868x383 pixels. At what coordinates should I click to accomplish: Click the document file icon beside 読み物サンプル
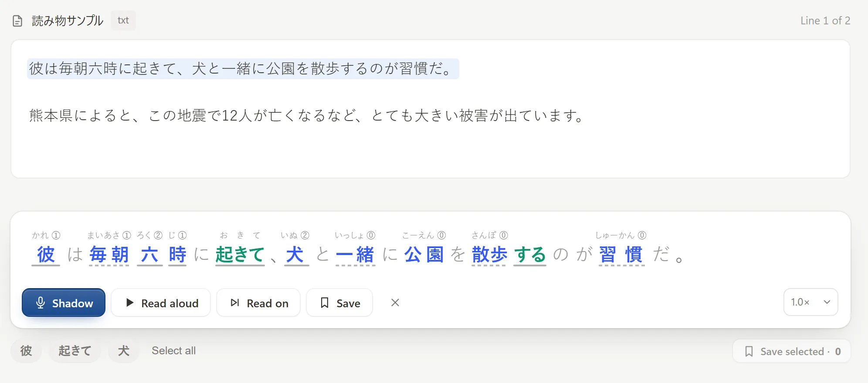[x=17, y=21]
